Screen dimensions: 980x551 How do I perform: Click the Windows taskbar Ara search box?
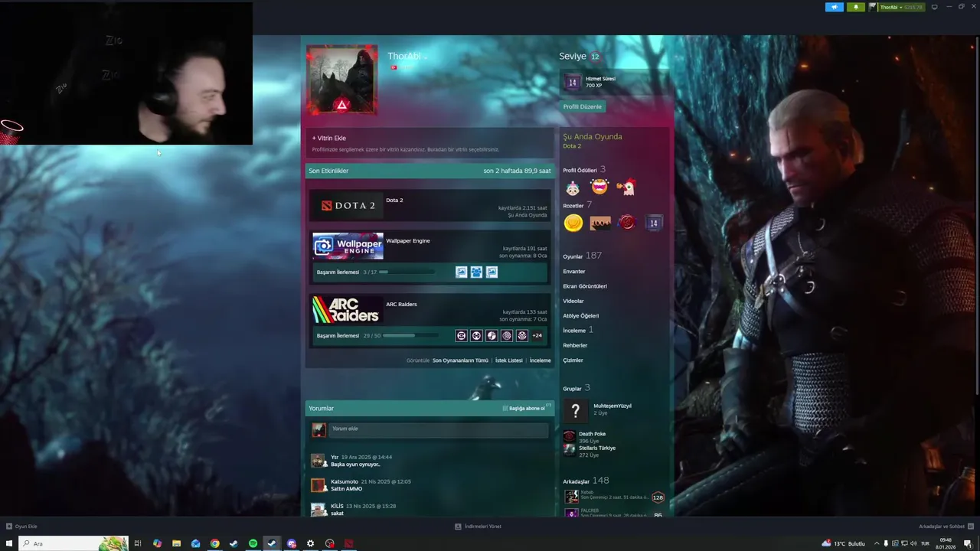[75, 543]
